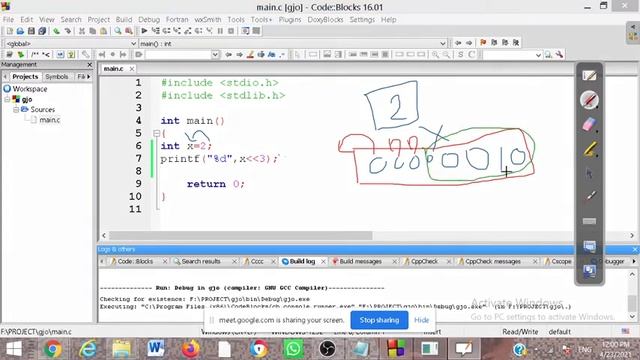Click the Save file floppy icon
The image size is (640, 360).
pos(31,31)
